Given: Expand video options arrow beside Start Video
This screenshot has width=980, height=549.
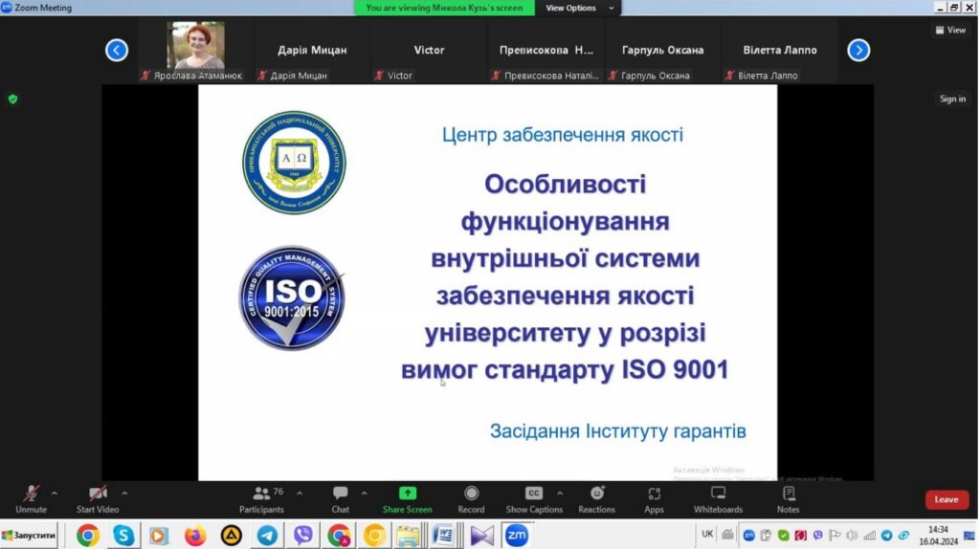Looking at the screenshot, I should (x=124, y=494).
